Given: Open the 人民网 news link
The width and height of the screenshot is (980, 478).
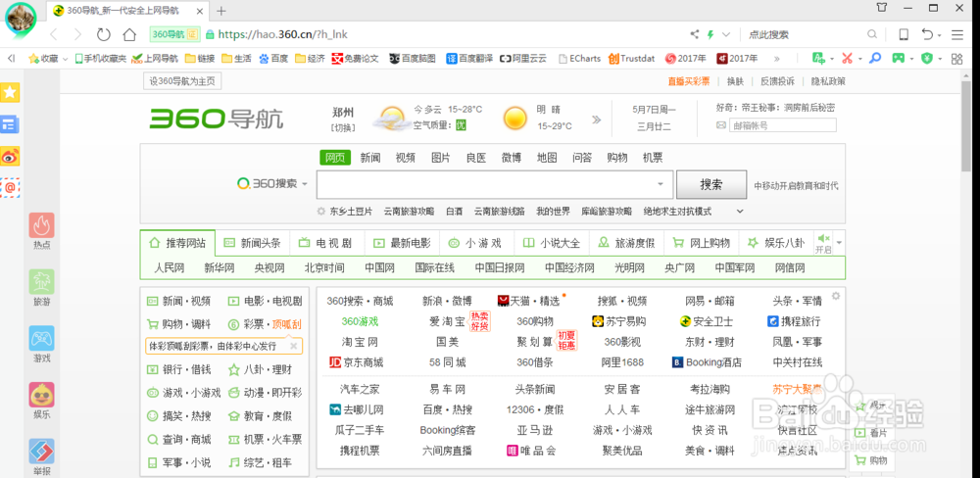Looking at the screenshot, I should click(170, 268).
